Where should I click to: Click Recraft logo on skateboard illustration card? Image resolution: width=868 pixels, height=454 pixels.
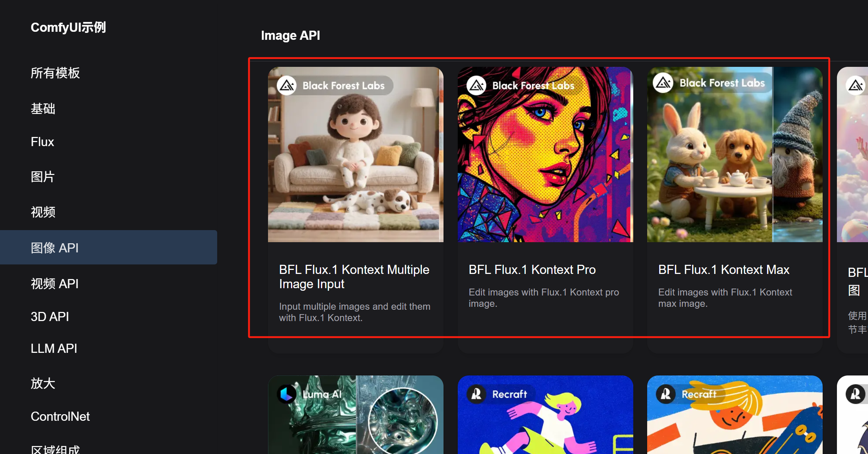click(x=666, y=394)
